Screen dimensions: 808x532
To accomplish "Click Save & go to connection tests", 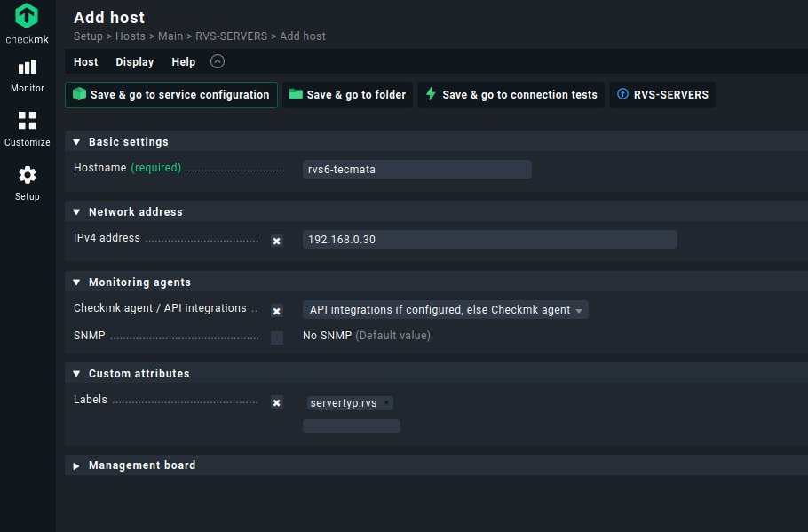I will (511, 95).
